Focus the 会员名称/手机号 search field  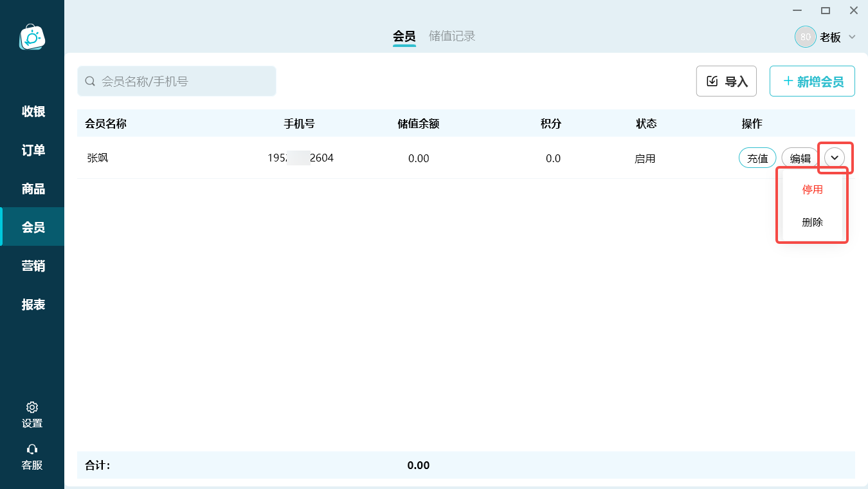pos(177,81)
